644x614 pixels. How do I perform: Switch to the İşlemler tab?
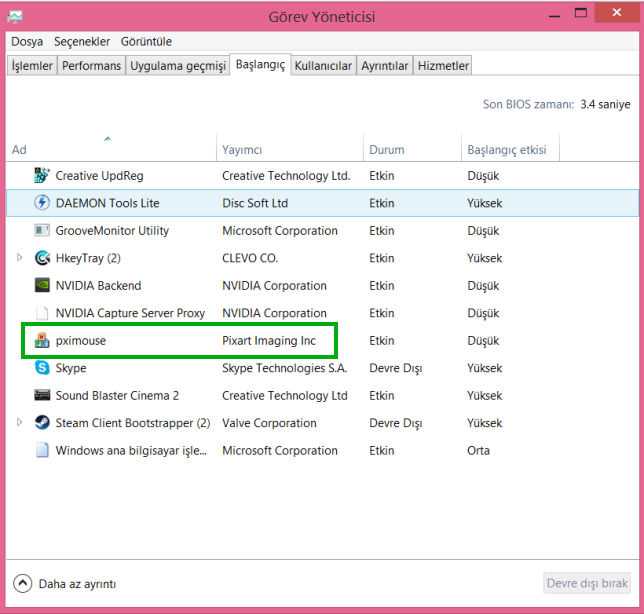(32, 66)
